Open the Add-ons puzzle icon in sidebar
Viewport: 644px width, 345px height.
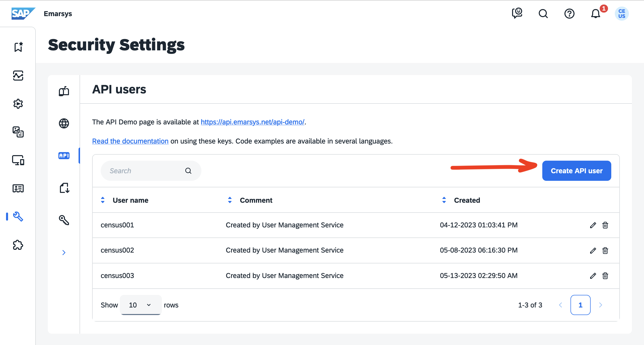pos(18,245)
